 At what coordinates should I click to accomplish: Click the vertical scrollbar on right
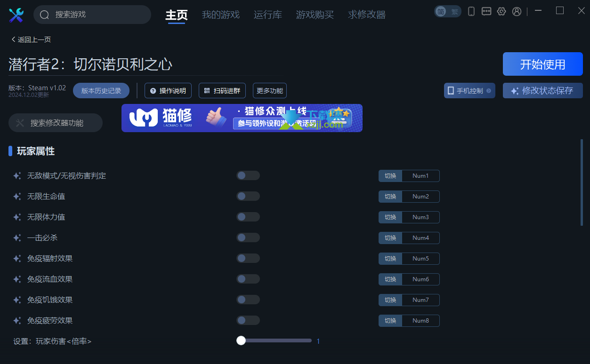pyautogui.click(x=582, y=182)
